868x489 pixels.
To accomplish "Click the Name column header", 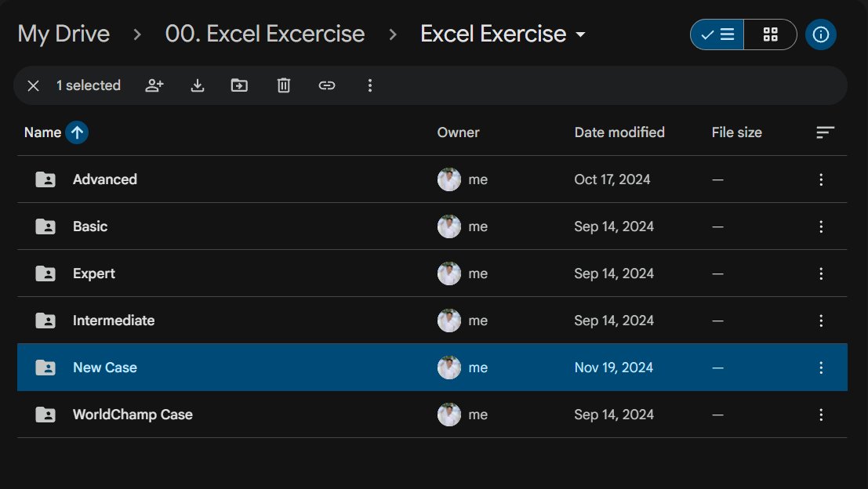I will (x=42, y=132).
